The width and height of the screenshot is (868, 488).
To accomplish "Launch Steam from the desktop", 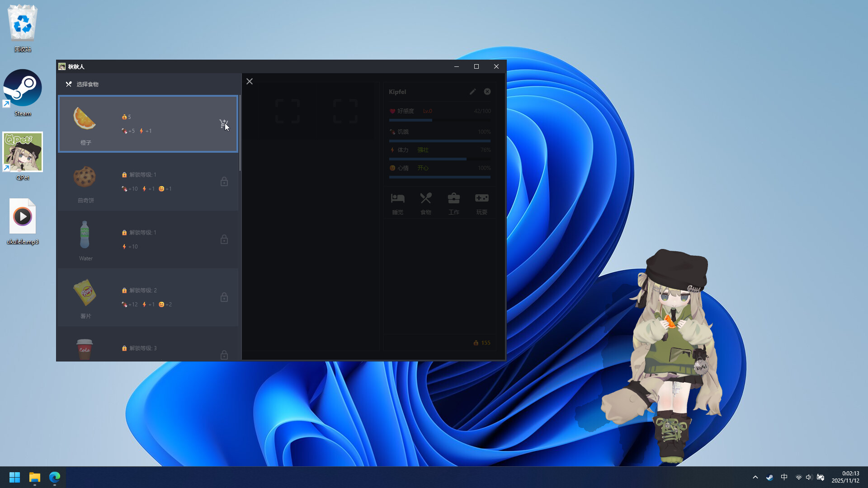I will click(x=22, y=88).
